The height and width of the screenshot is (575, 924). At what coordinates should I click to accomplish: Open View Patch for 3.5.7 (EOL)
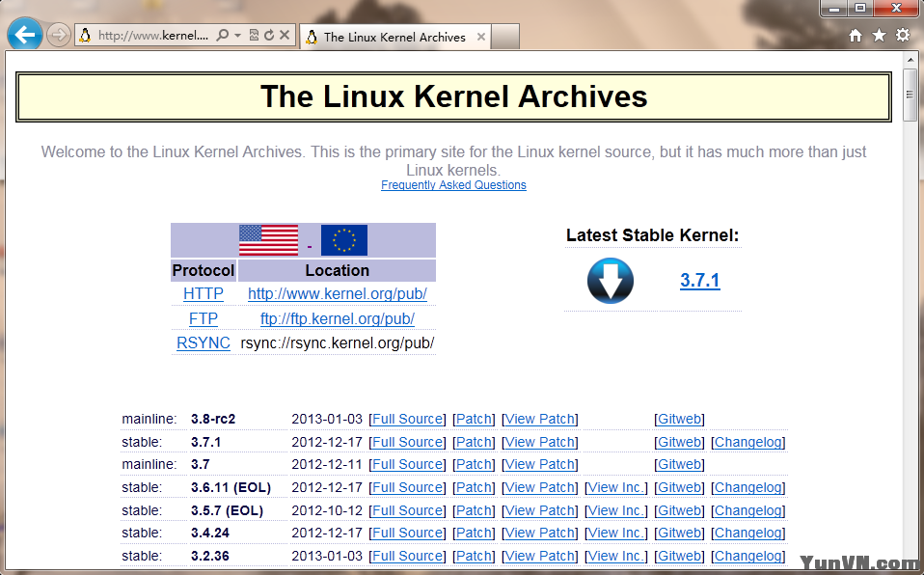coord(540,510)
